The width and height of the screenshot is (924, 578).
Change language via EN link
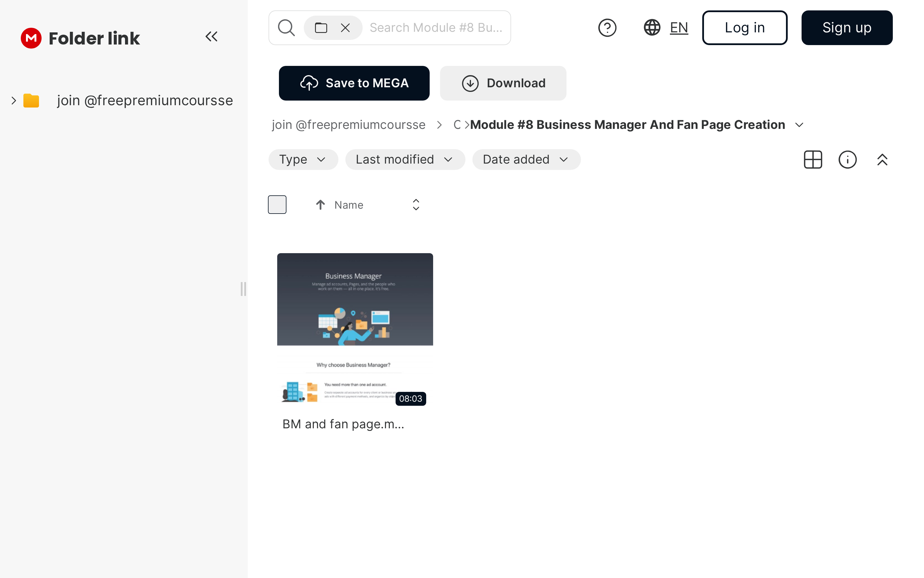679,27
